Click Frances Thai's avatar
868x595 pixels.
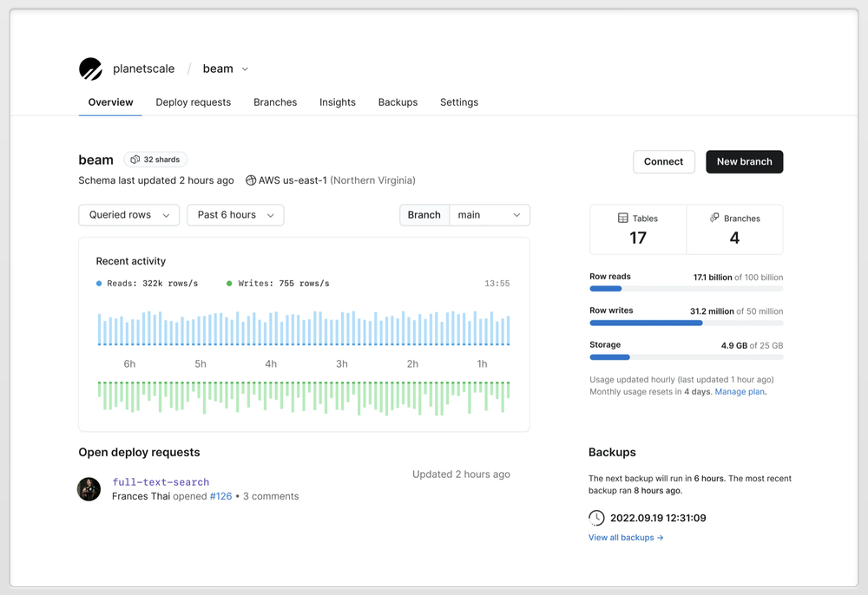tap(89, 489)
